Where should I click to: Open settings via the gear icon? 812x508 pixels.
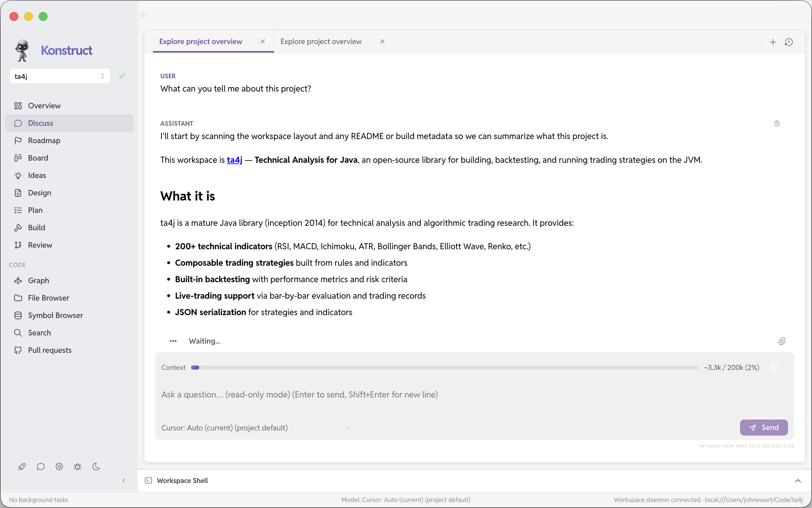59,467
